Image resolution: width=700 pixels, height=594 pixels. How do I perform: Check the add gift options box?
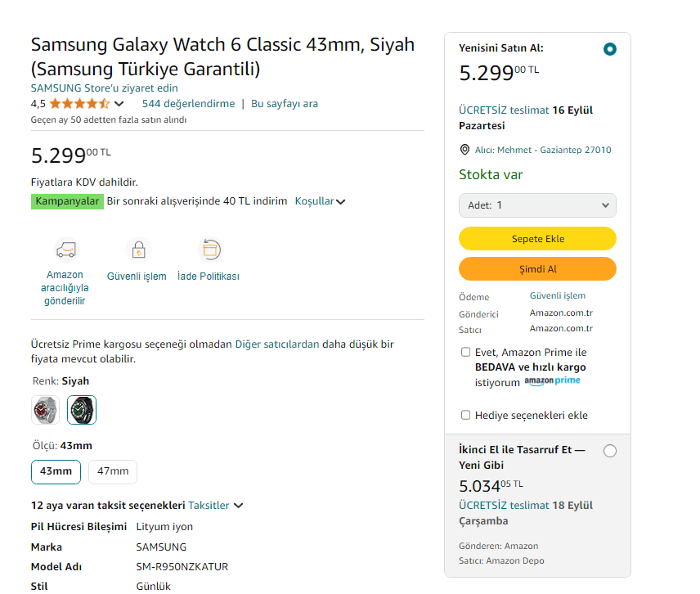click(x=466, y=415)
